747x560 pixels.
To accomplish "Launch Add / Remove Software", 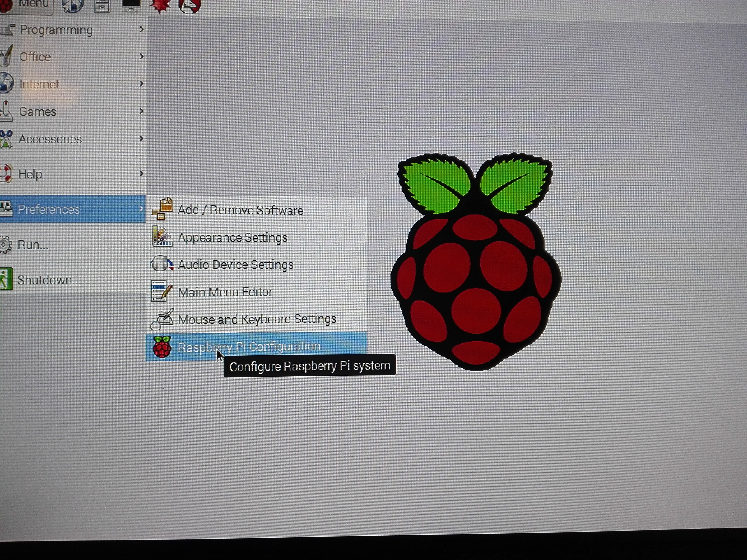I will click(257, 210).
